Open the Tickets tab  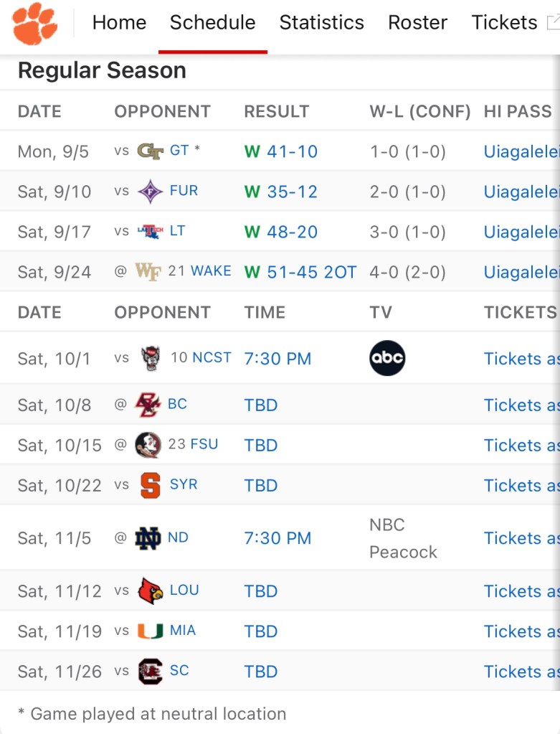(504, 23)
